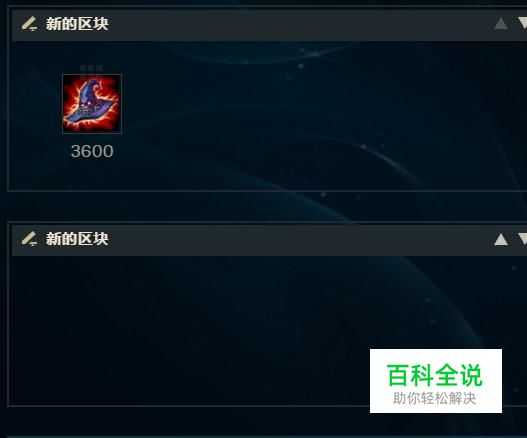This screenshot has height=438, width=527.
Task: Click the dimmed up arrow on first block
Action: (x=501, y=24)
